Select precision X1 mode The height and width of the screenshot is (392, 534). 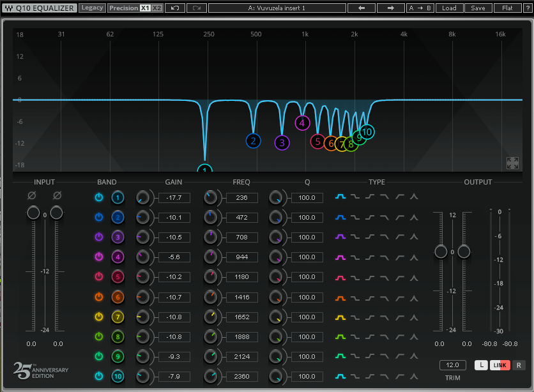[145, 8]
